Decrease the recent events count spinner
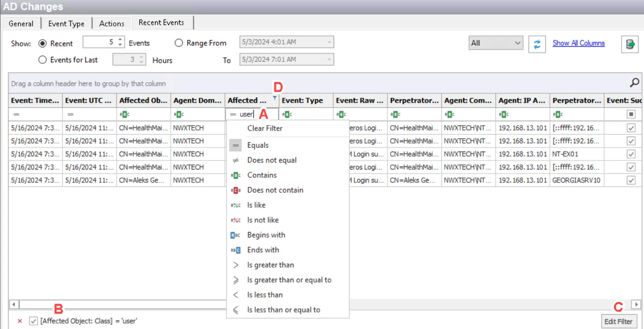 click(x=120, y=45)
